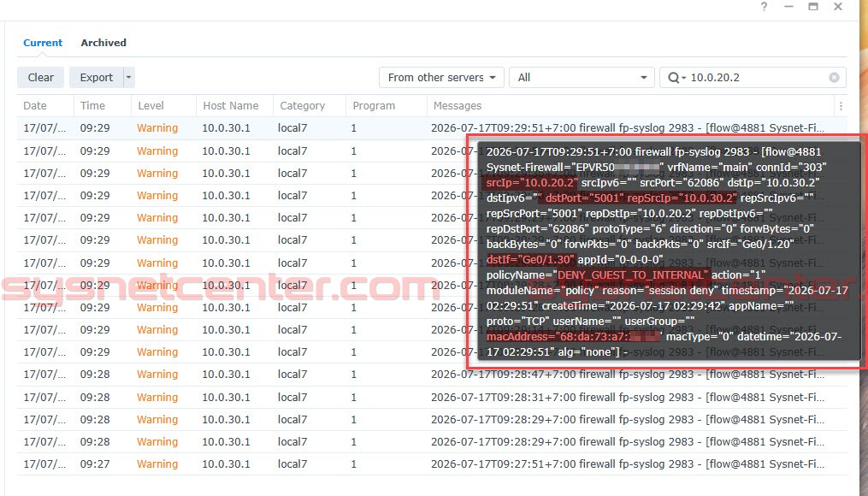Clear the search field with the X icon

(834, 78)
